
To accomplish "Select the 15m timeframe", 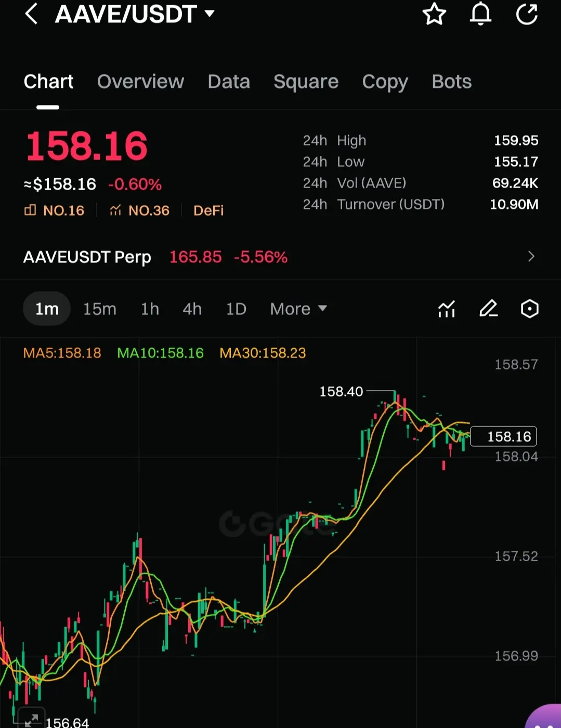I will 100,309.
